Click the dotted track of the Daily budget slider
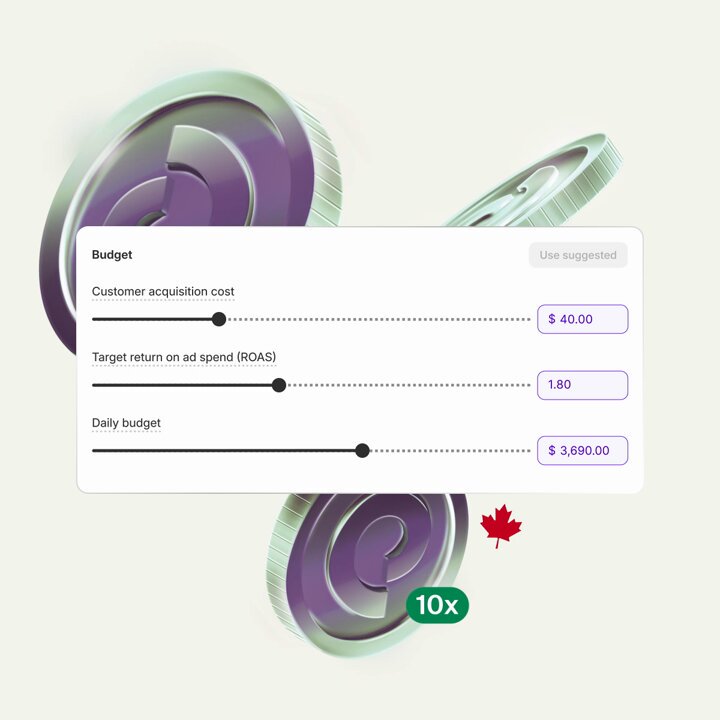Screen dimensions: 720x720 [451, 450]
